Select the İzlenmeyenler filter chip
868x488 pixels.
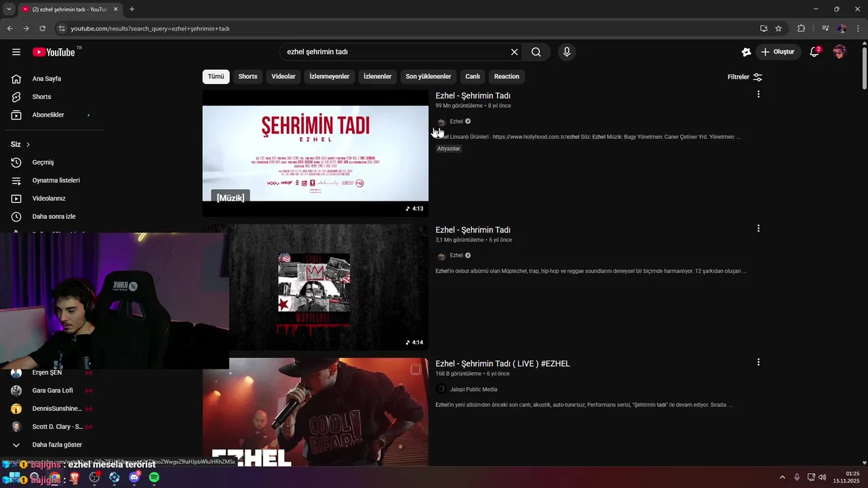pos(330,77)
